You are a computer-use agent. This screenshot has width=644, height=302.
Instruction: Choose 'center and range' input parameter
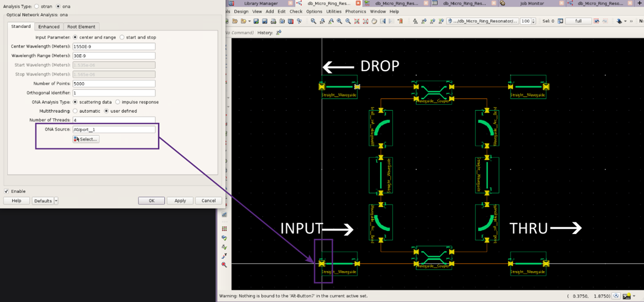75,37
